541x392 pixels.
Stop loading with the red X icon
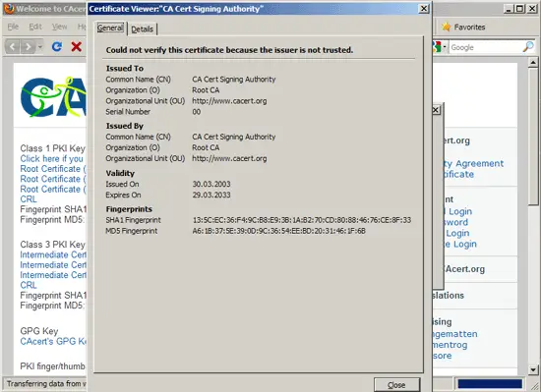pyautogui.click(x=77, y=46)
